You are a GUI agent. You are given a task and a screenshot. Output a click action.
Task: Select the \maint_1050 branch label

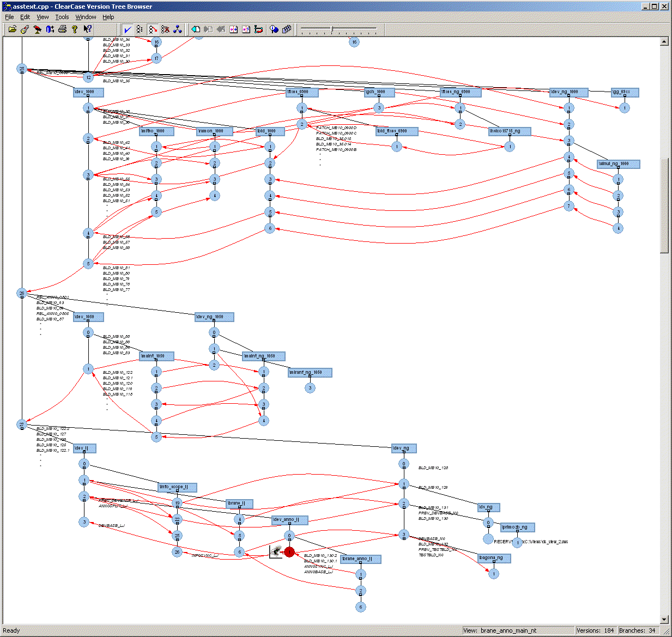[156, 356]
